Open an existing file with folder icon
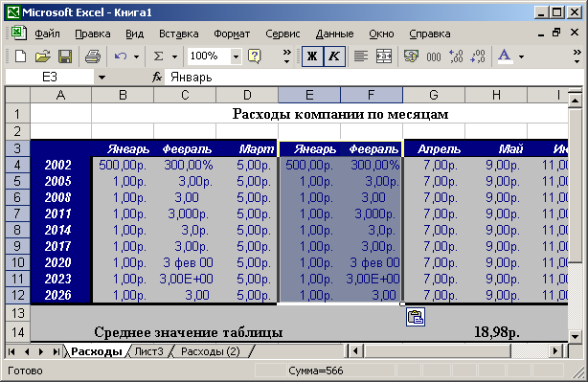The image size is (588, 382). tap(43, 56)
